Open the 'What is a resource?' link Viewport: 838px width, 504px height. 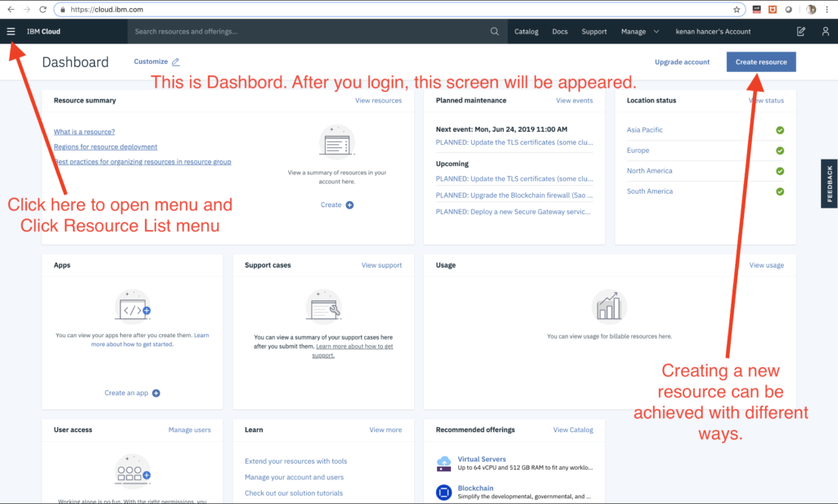pos(84,132)
